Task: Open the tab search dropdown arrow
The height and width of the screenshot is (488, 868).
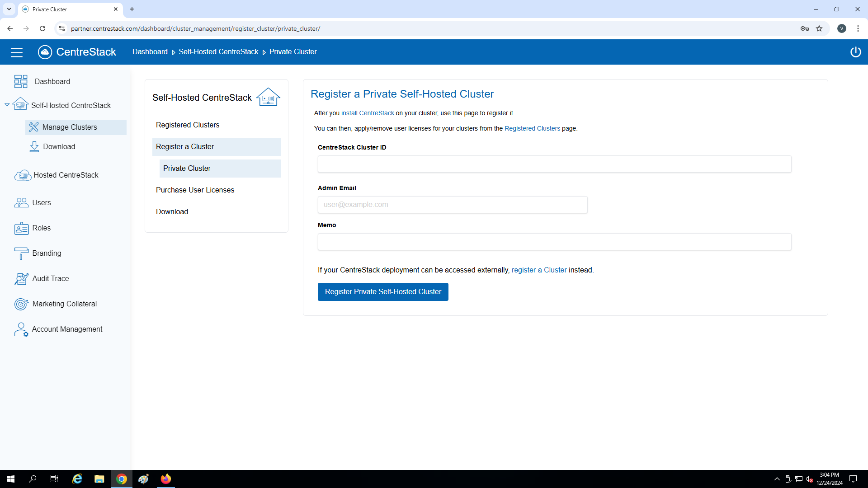Action: point(9,9)
